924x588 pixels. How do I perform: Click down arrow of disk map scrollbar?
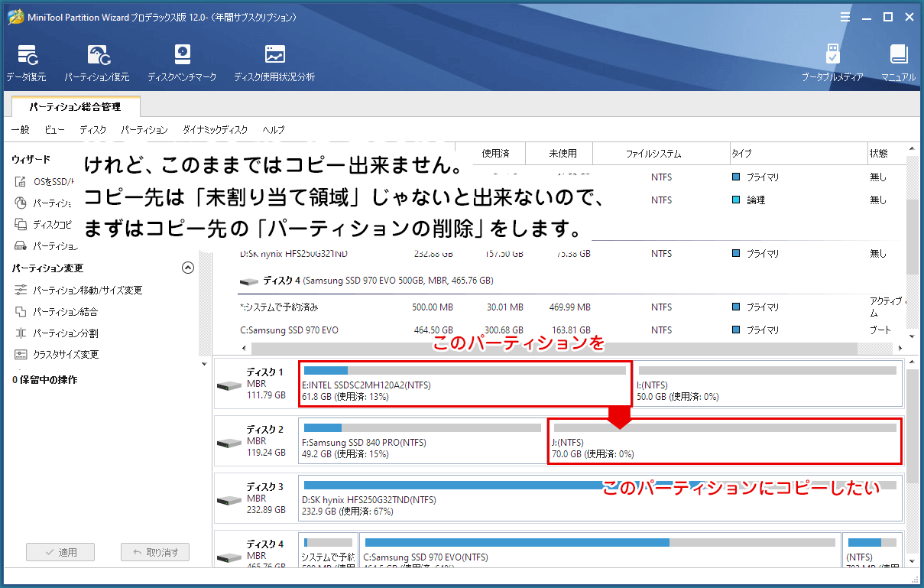pyautogui.click(x=913, y=560)
